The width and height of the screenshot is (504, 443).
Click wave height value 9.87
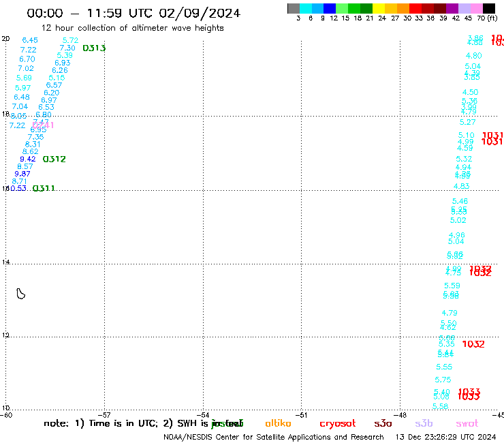(22, 174)
